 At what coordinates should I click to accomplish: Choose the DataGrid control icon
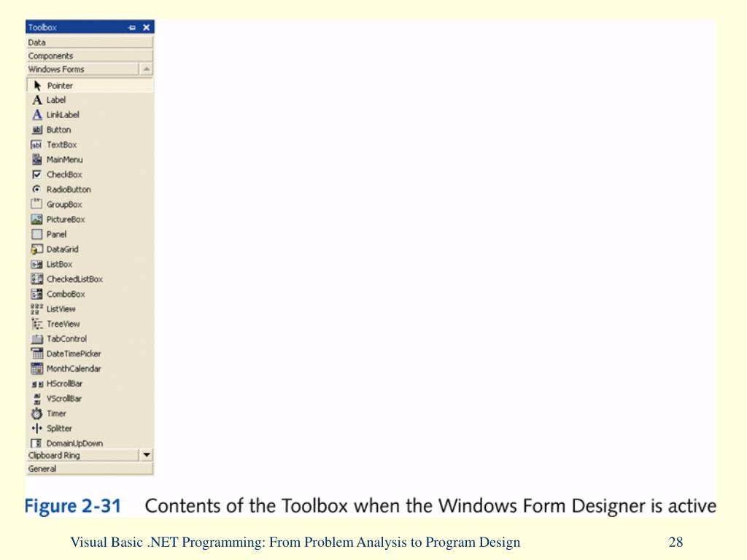(x=36, y=249)
